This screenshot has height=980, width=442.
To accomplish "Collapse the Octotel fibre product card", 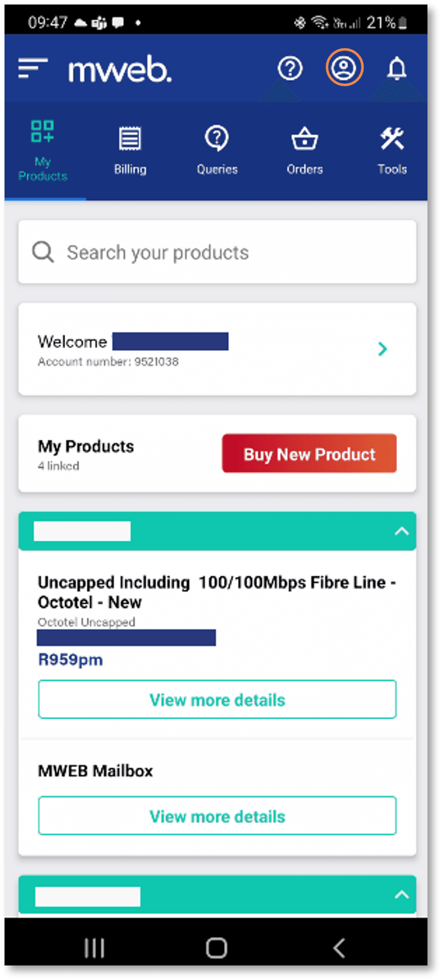I will pyautogui.click(x=401, y=532).
